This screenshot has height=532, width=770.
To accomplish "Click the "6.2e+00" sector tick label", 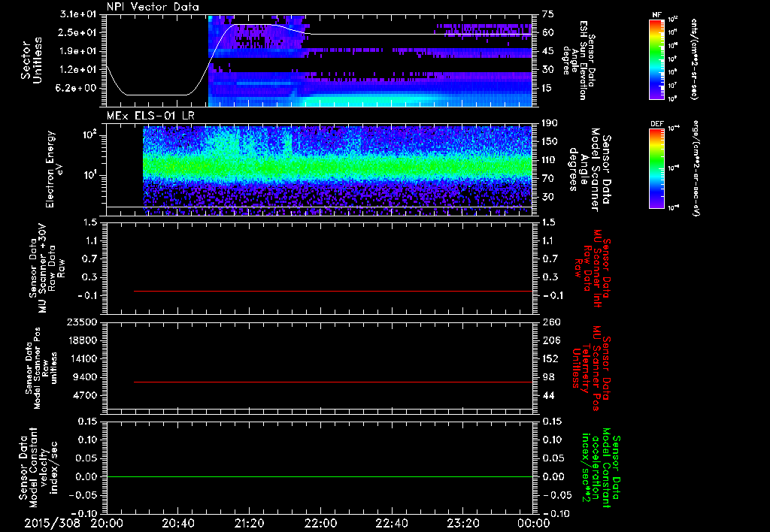I will point(77,88).
